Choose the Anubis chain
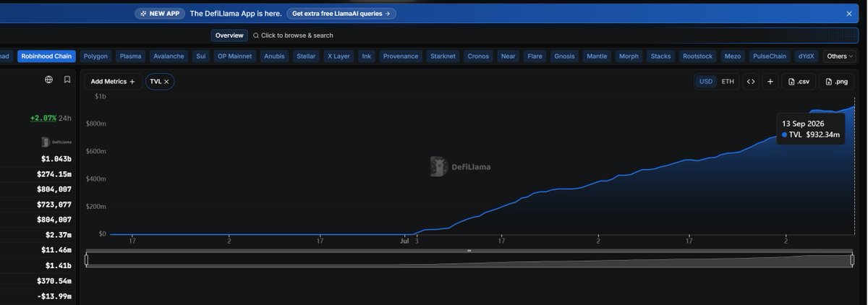This screenshot has height=305, width=868. click(x=275, y=56)
